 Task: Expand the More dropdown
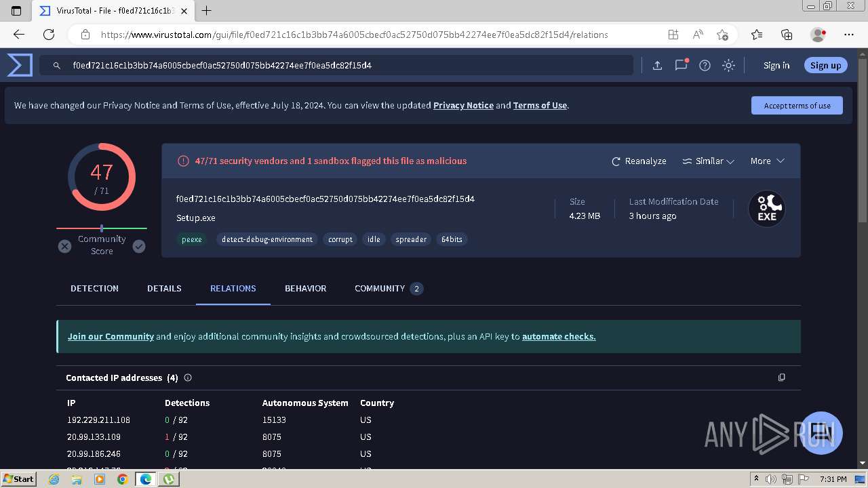click(x=767, y=161)
